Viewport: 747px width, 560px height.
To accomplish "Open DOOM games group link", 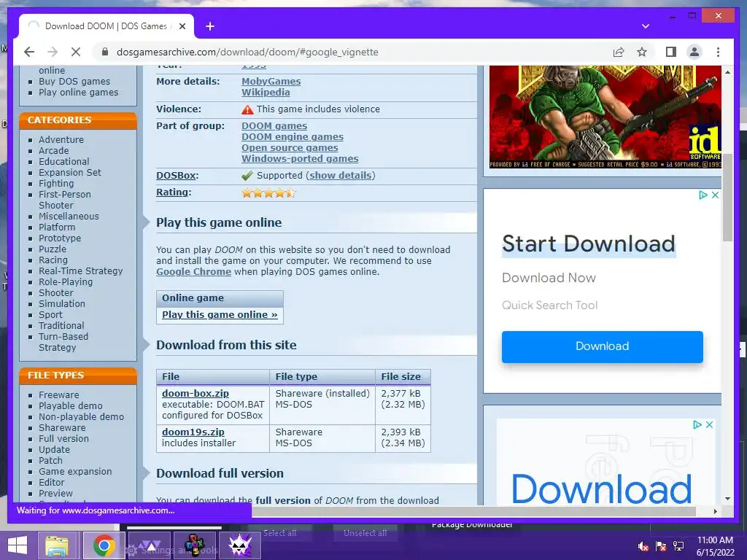I will [274, 125].
